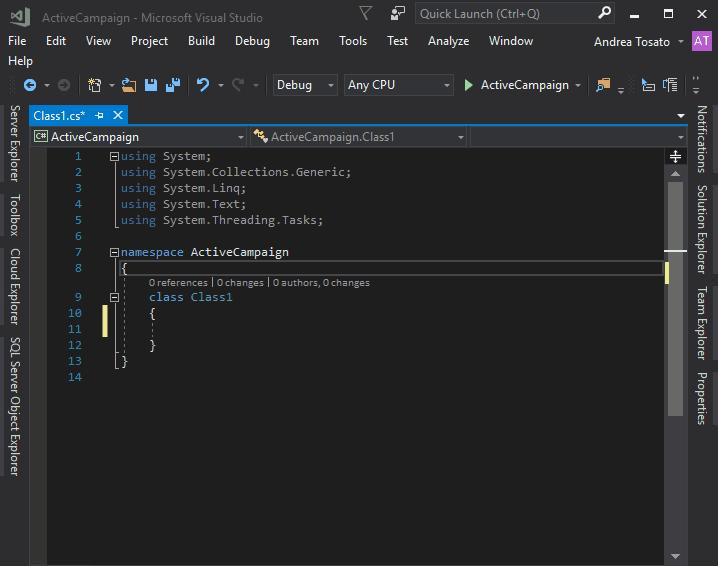Open the New Project dropdown arrow
This screenshot has width=718, height=566.
(x=111, y=86)
